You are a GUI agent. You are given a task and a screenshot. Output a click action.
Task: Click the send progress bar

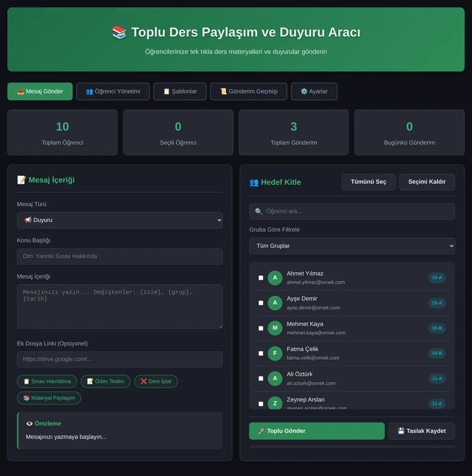[352, 446]
